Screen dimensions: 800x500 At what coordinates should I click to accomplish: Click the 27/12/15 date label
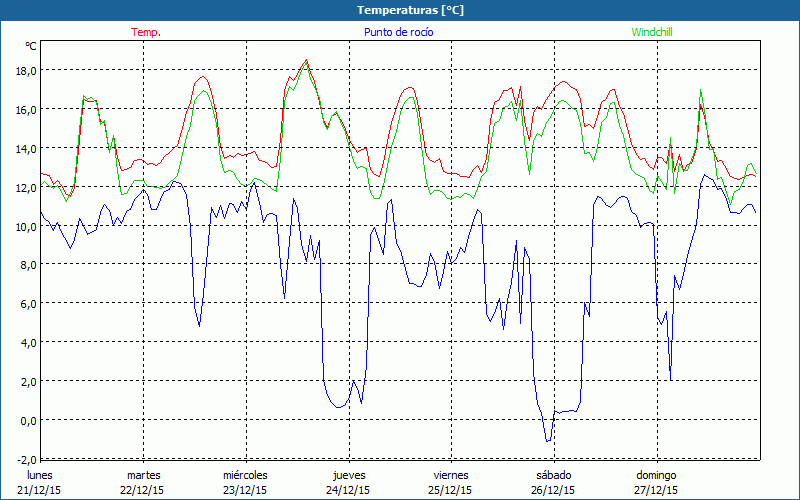coord(656,490)
